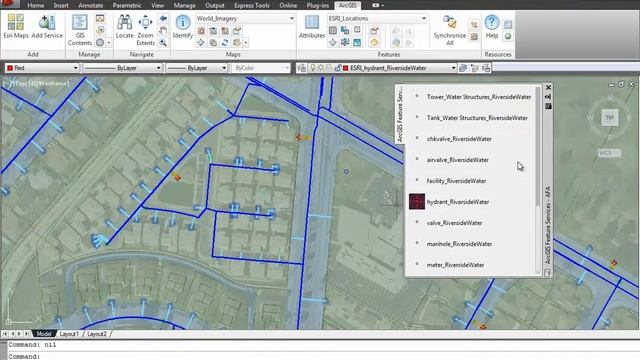
Task: Close the ArcGIS Feature Services palette
Action: click(548, 87)
